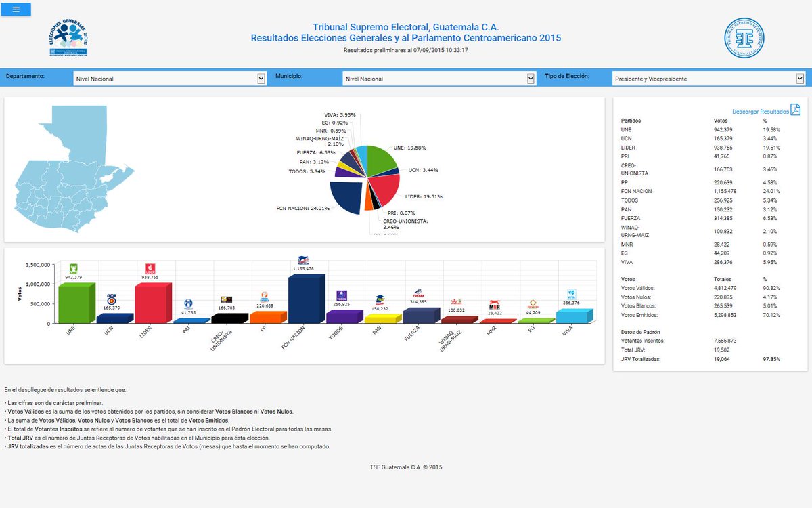The height and width of the screenshot is (508, 812).
Task: Click the LIDER party logo above red bar
Action: click(151, 268)
